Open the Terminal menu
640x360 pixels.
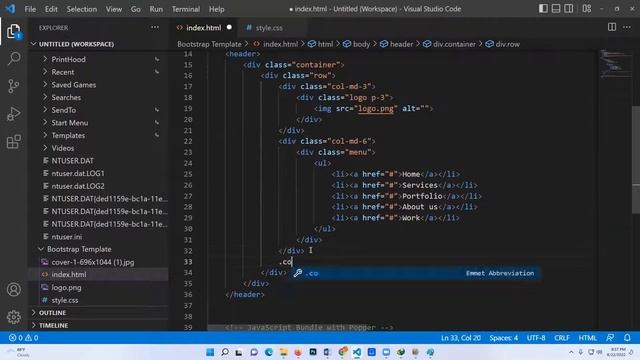click(x=186, y=9)
